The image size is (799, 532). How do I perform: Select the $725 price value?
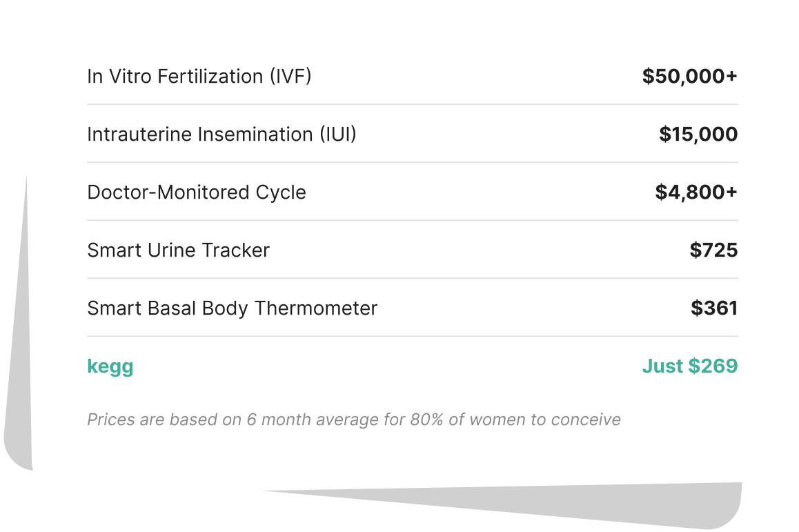[713, 250]
